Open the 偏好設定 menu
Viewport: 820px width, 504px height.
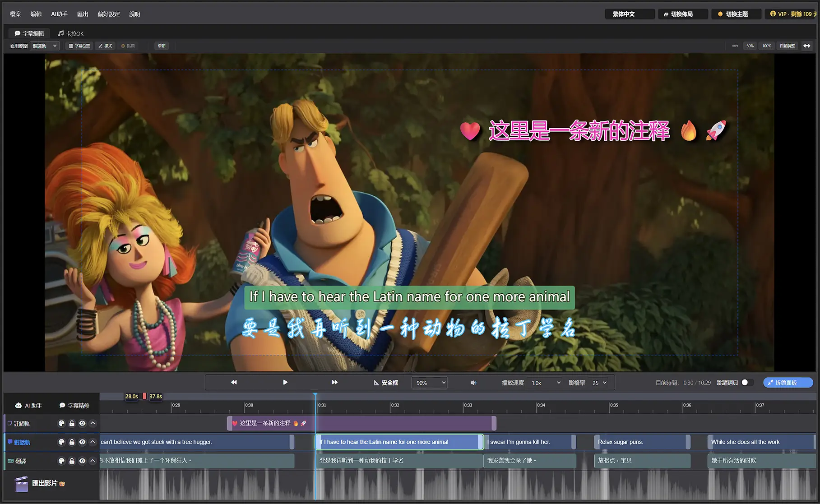click(x=109, y=14)
